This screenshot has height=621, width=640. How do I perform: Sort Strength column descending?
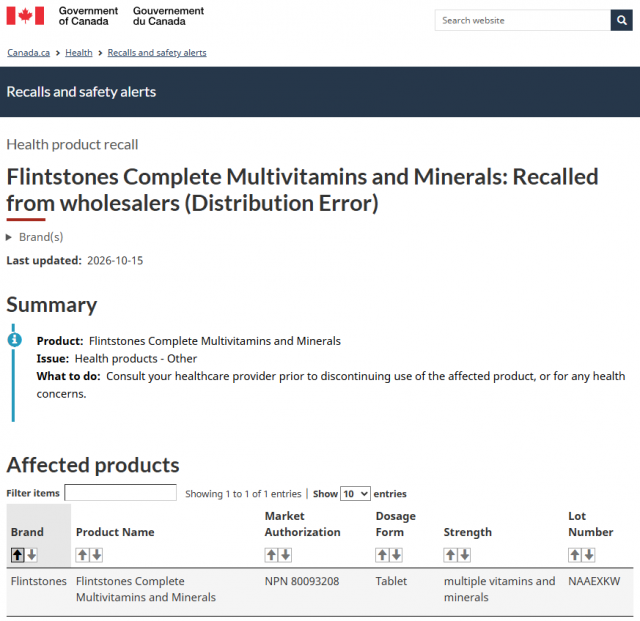(465, 555)
